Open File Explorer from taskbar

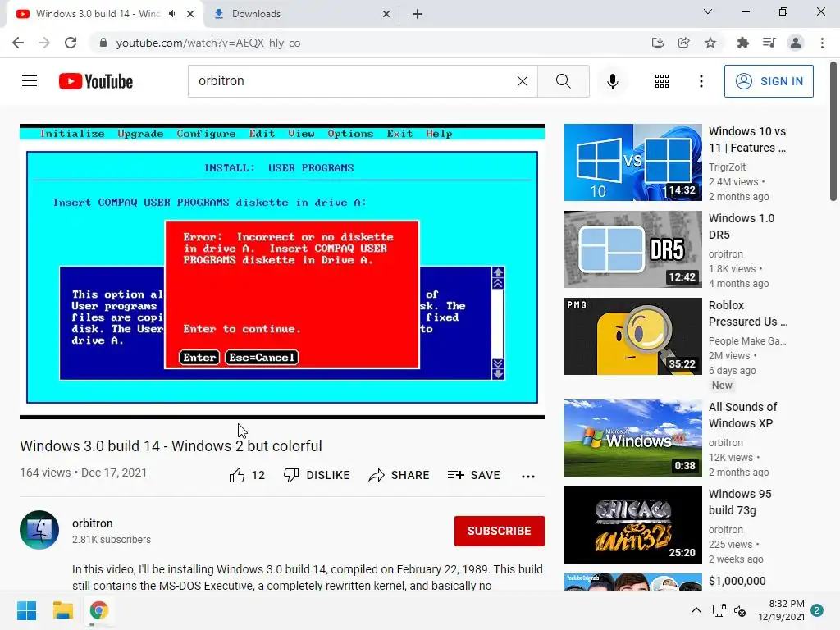click(62, 610)
